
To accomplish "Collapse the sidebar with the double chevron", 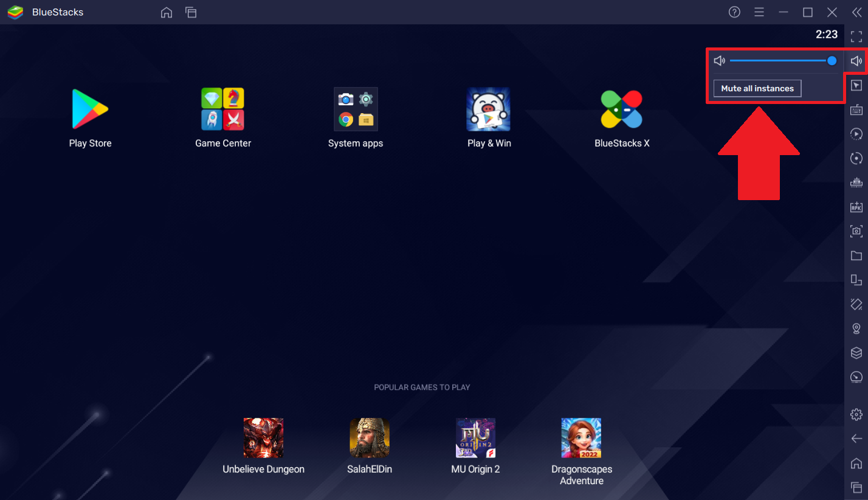I will coord(858,12).
